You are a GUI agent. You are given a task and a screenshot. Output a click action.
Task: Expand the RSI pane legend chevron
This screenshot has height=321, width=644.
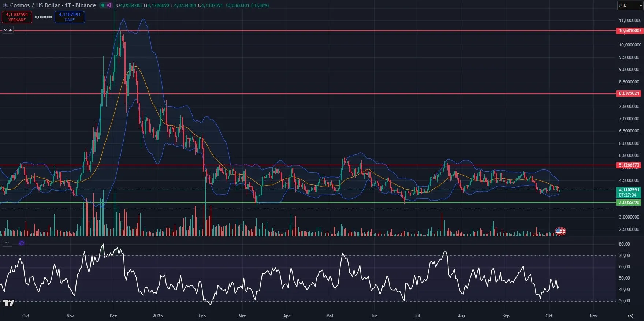(7, 243)
